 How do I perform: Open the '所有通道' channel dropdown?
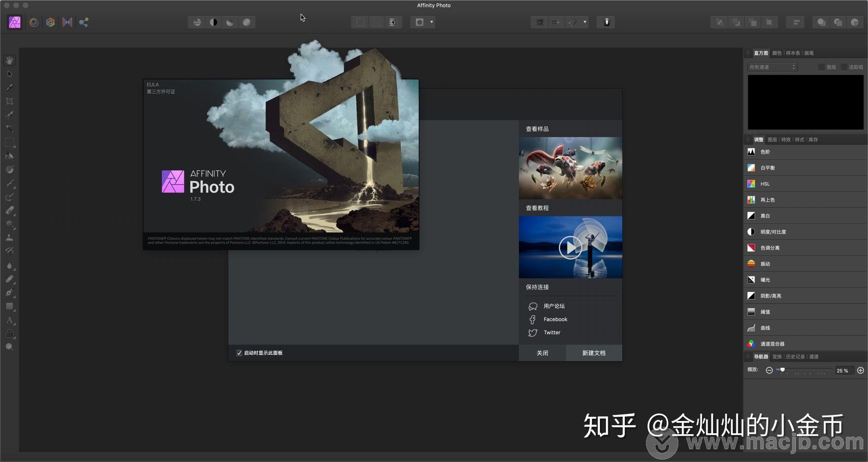[772, 67]
